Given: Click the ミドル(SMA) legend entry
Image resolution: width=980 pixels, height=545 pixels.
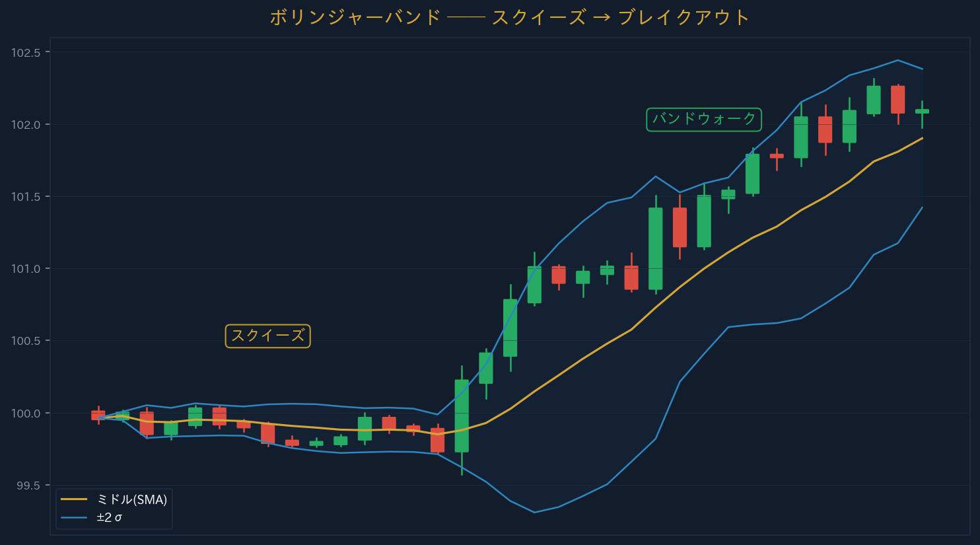Looking at the screenshot, I should pos(131,499).
